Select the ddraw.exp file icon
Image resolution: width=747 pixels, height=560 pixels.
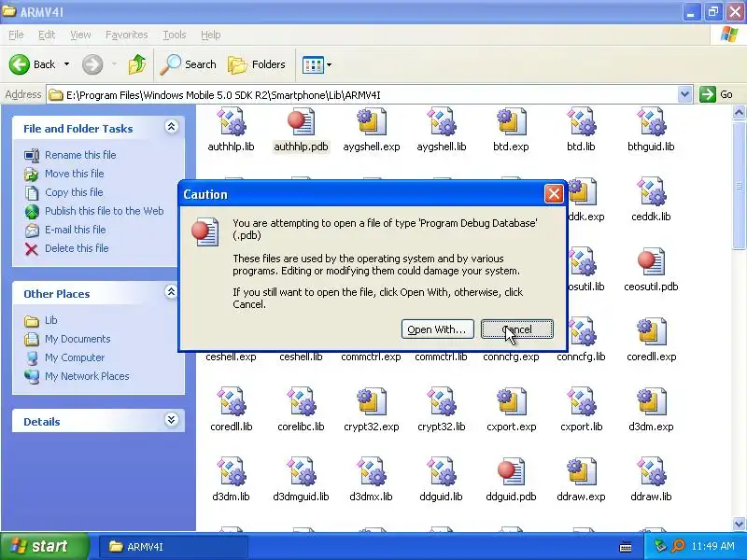tap(581, 472)
